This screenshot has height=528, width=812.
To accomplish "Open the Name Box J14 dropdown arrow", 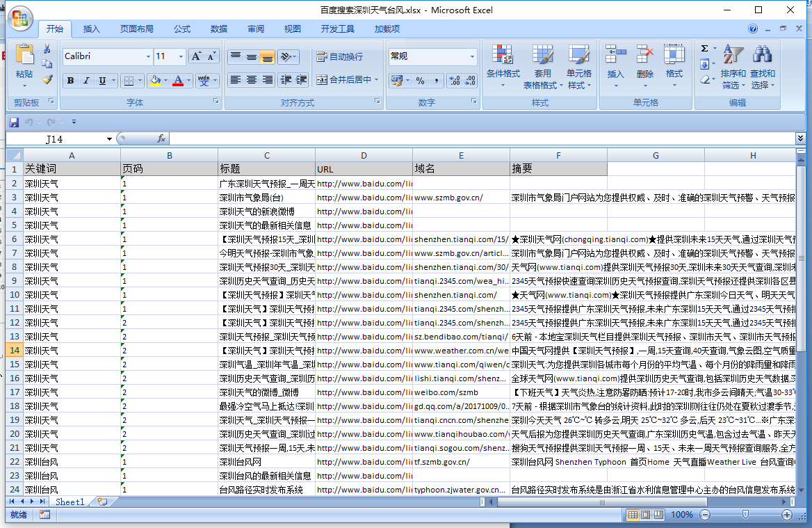I will (109, 139).
